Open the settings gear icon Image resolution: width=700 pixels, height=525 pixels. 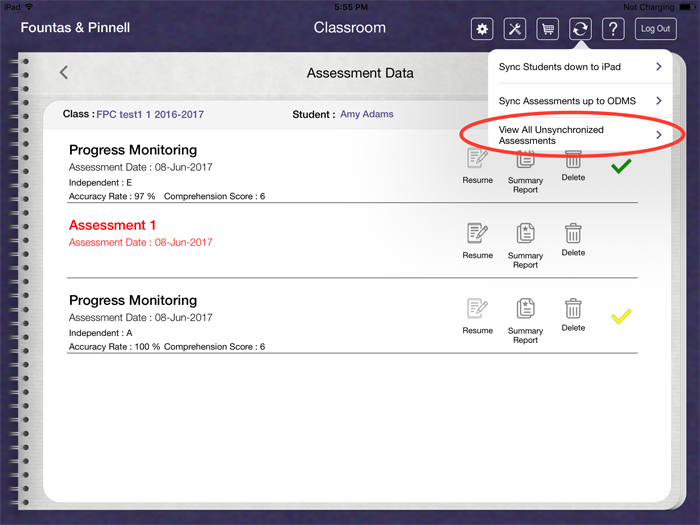point(482,29)
